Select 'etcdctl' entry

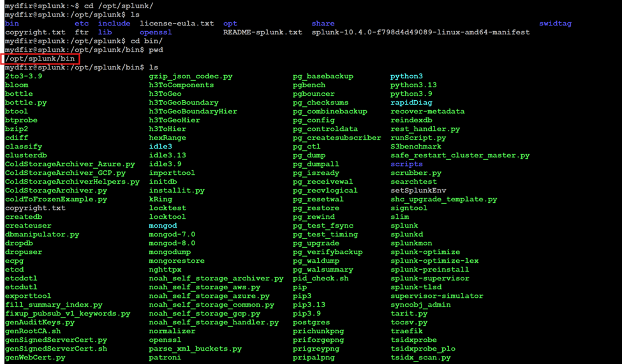pos(21,279)
